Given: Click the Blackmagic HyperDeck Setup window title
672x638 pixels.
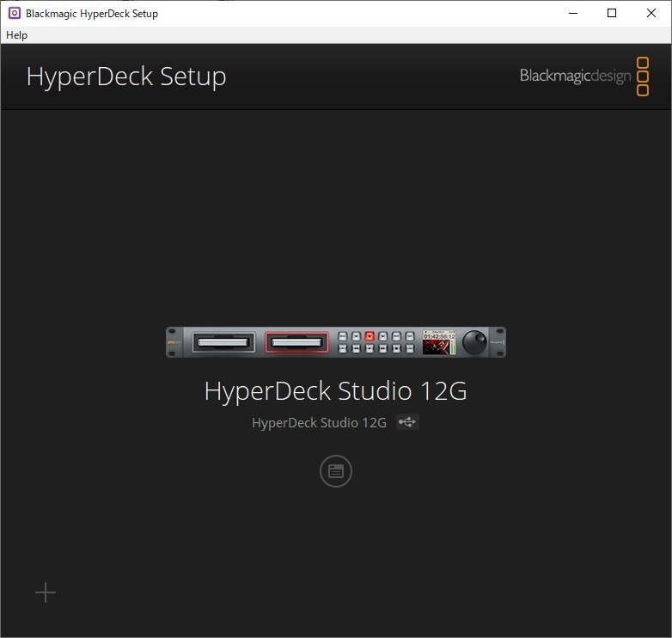Looking at the screenshot, I should pos(92,14).
